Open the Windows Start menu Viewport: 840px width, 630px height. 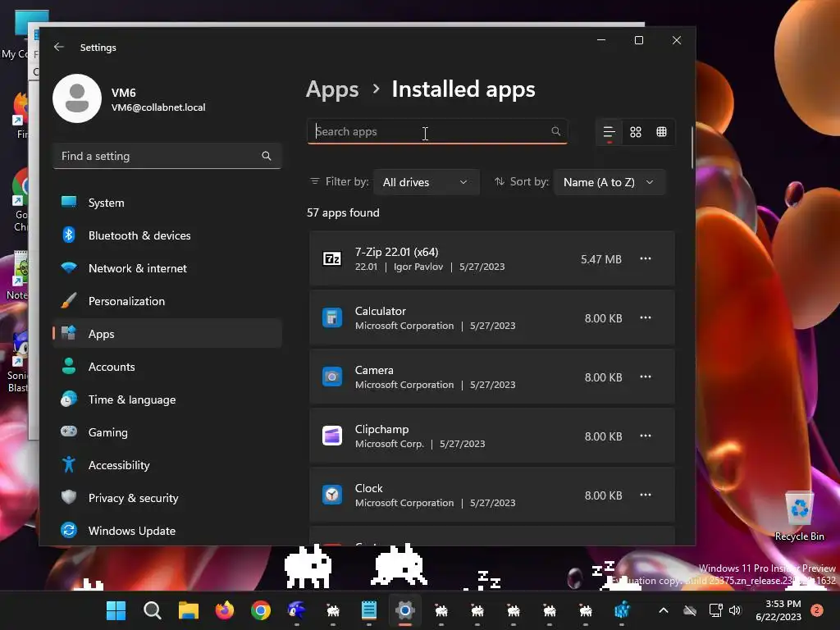pyautogui.click(x=116, y=610)
